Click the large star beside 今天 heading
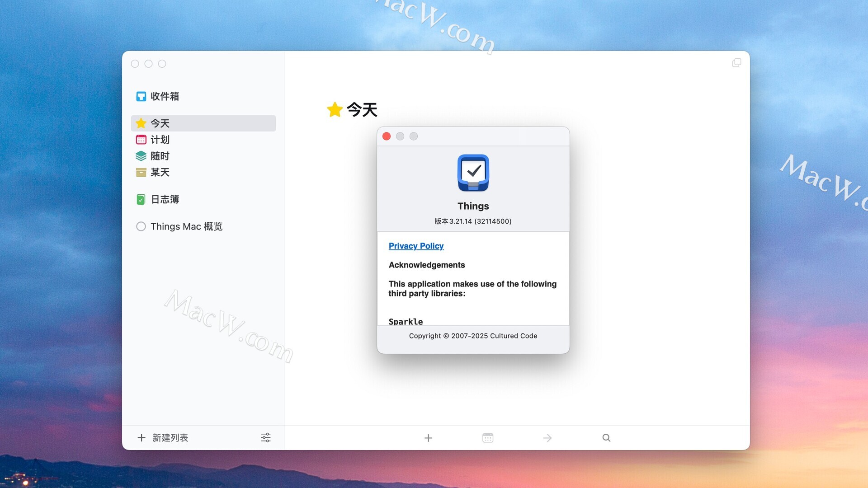Screen dimensions: 868x488 pos(335,109)
